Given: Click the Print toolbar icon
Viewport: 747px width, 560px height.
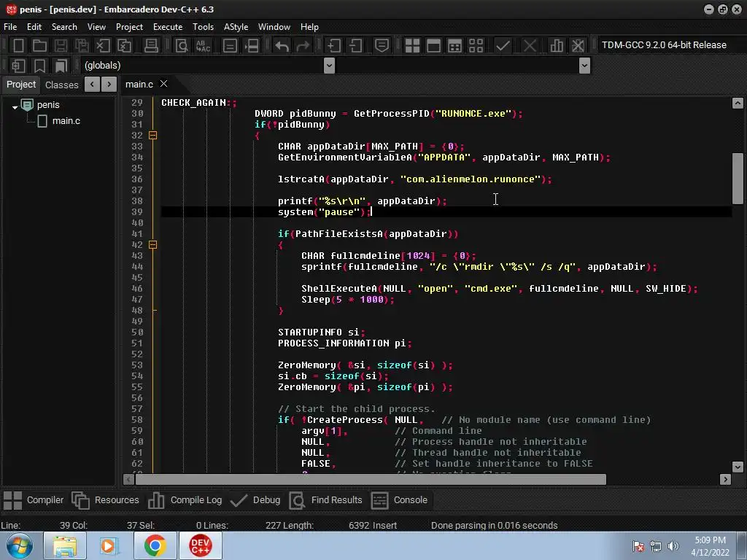Looking at the screenshot, I should point(151,46).
